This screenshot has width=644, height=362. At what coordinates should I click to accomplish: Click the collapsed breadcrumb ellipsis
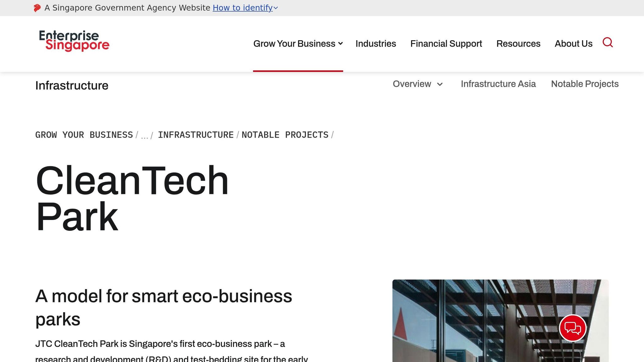(145, 136)
